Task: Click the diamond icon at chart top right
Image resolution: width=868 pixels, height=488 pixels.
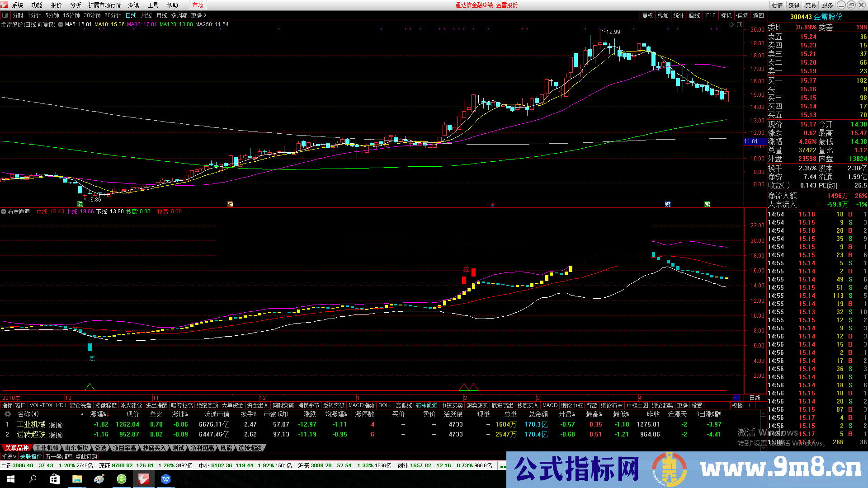Action: coord(731,24)
